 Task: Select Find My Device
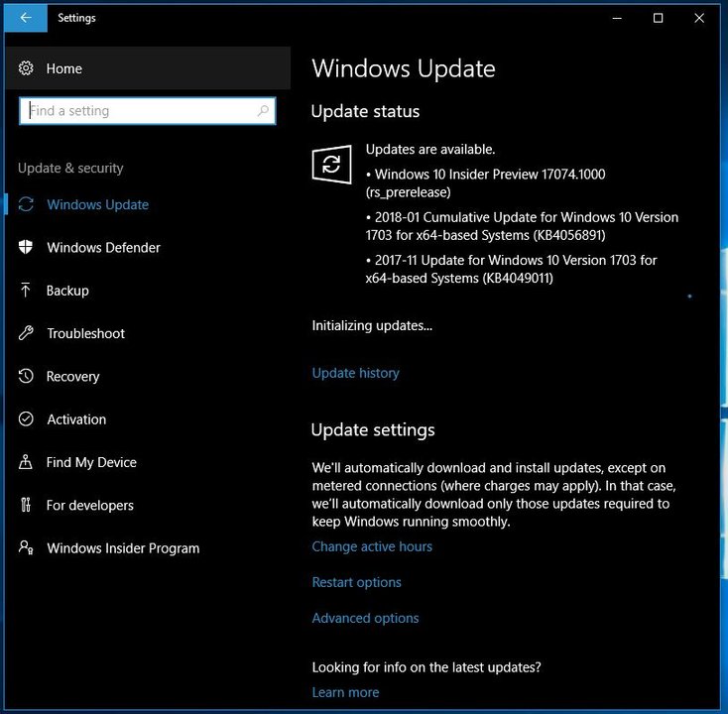148,462
